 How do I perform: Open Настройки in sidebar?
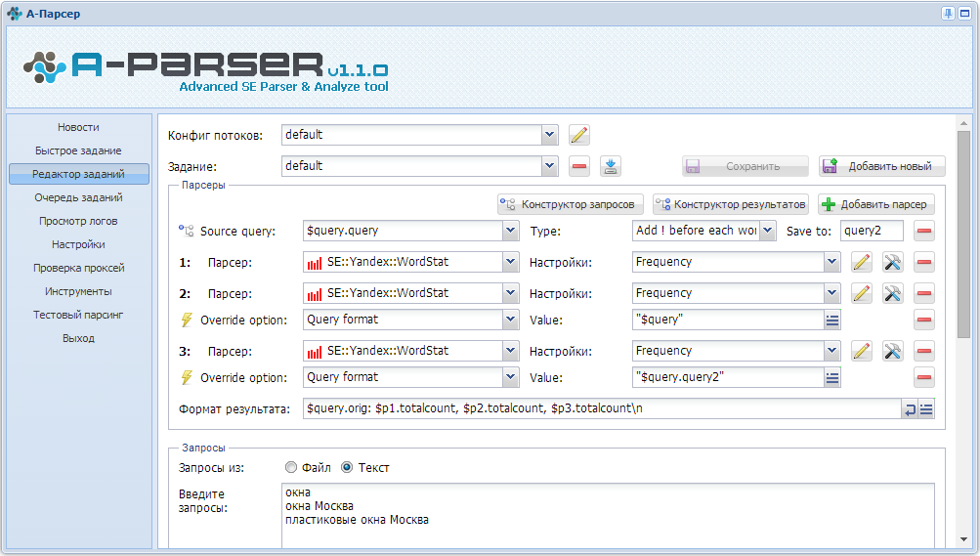[x=79, y=244]
